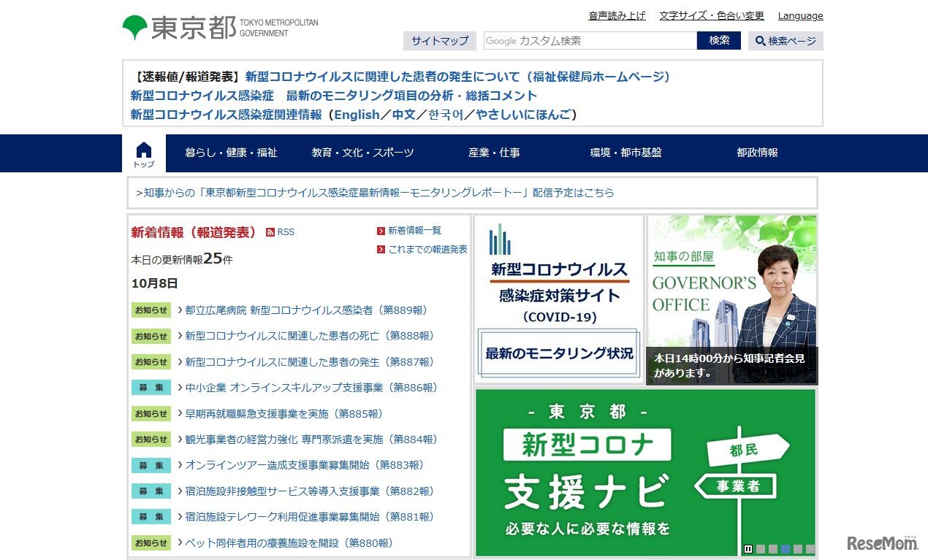Click the Tokyo Metropolitan Government ginkgo logo
Screen dimensions: 928x560
(x=135, y=23)
